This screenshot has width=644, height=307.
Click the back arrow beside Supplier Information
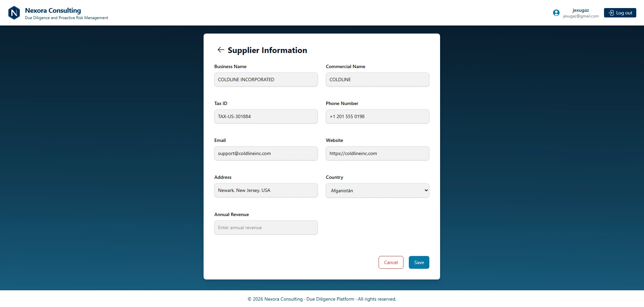click(x=221, y=50)
